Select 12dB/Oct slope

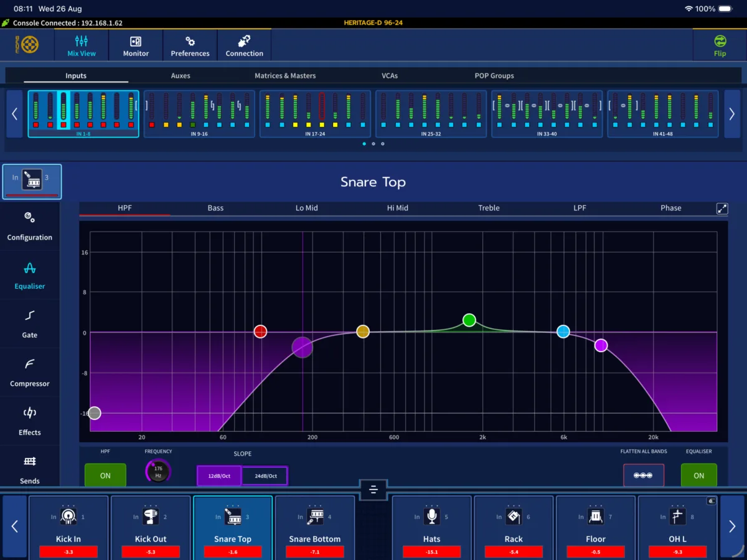click(219, 476)
